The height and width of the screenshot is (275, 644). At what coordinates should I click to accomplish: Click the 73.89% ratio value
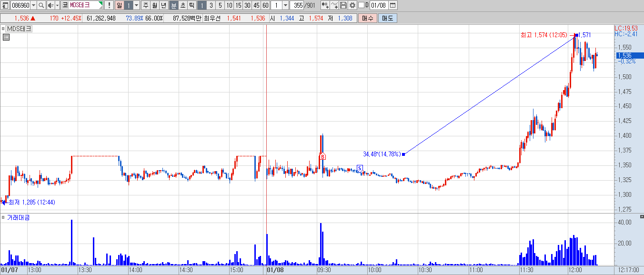click(x=134, y=18)
